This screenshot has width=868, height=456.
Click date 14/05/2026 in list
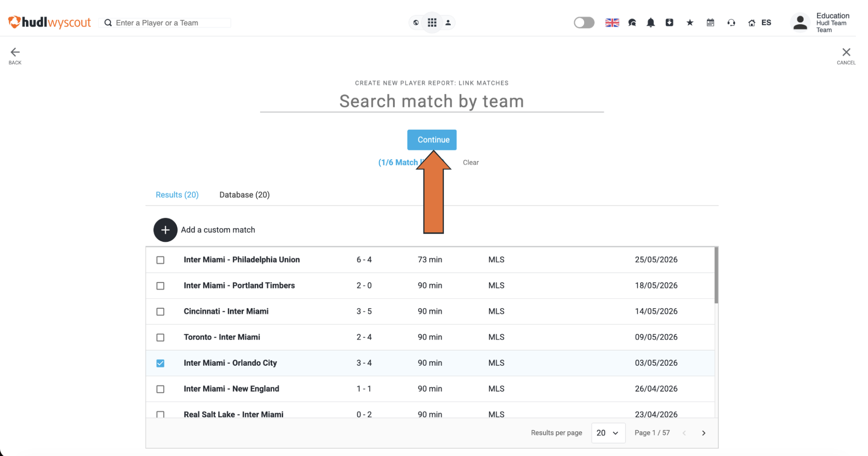coord(656,311)
